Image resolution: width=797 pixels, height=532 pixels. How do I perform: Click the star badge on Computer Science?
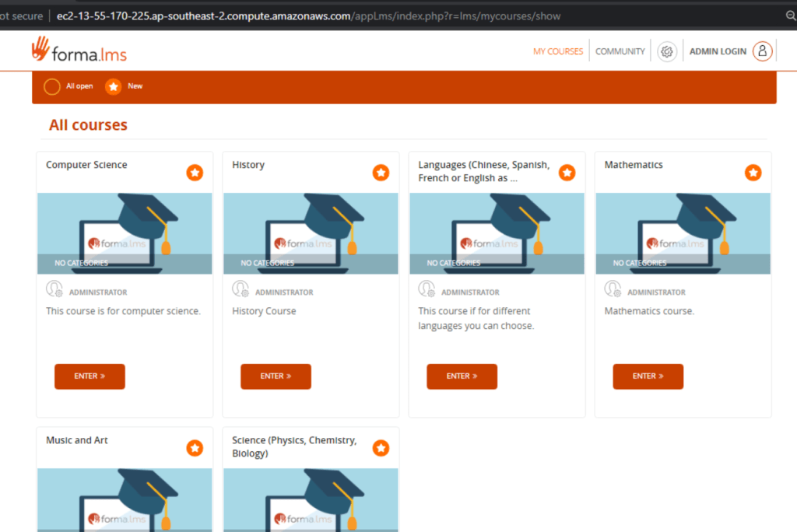point(195,173)
